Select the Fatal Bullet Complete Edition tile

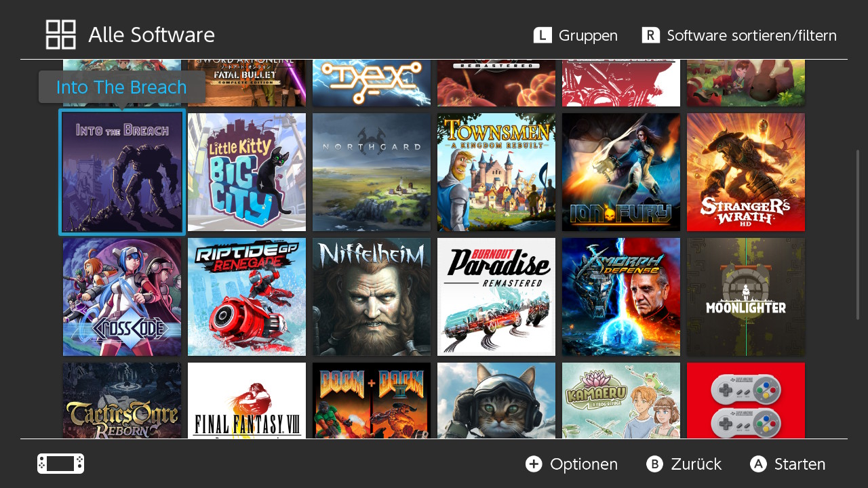[x=247, y=83]
